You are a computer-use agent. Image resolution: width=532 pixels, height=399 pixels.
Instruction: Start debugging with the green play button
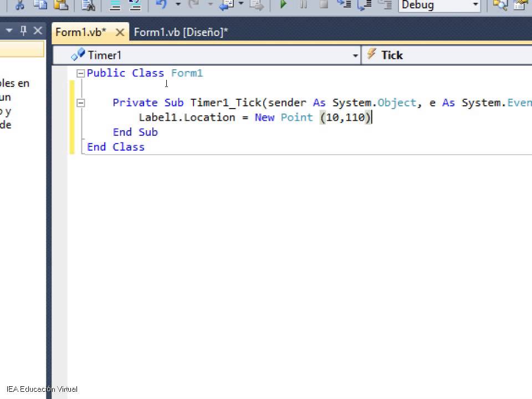[x=283, y=4]
